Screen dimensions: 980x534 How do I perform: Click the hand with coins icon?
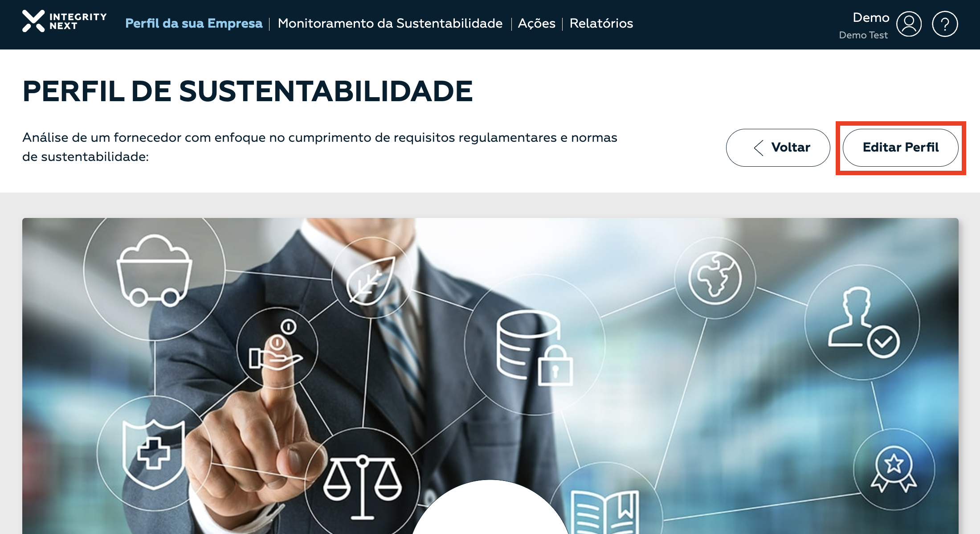click(x=277, y=347)
